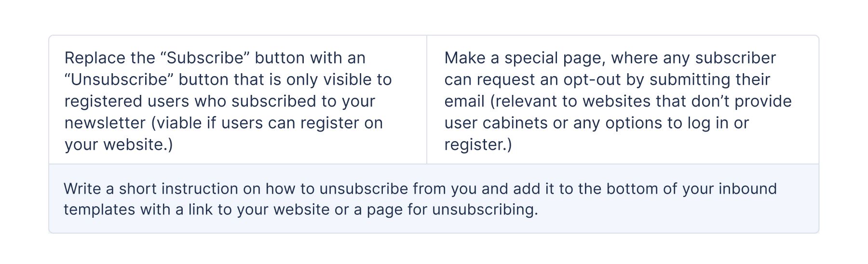Screen dimensions: 868x264
Task: Click the text "your website.)" ending the left cell
Action: (x=119, y=145)
